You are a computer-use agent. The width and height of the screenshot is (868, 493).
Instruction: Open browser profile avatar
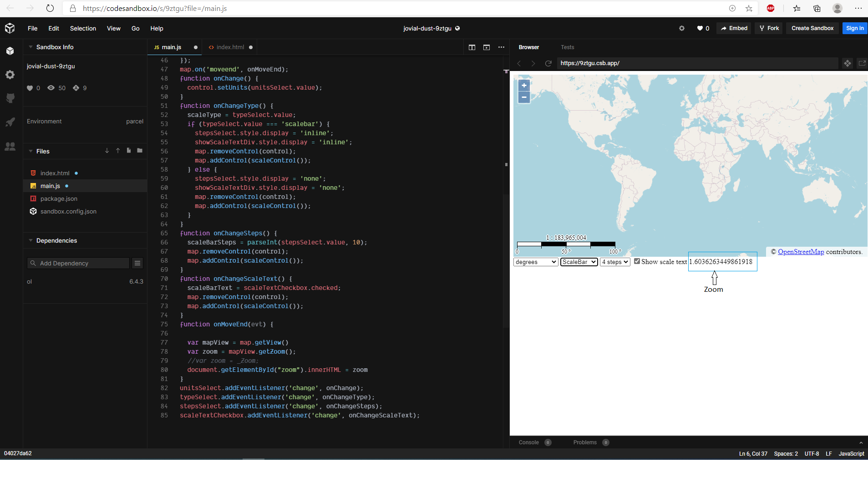click(x=838, y=8)
